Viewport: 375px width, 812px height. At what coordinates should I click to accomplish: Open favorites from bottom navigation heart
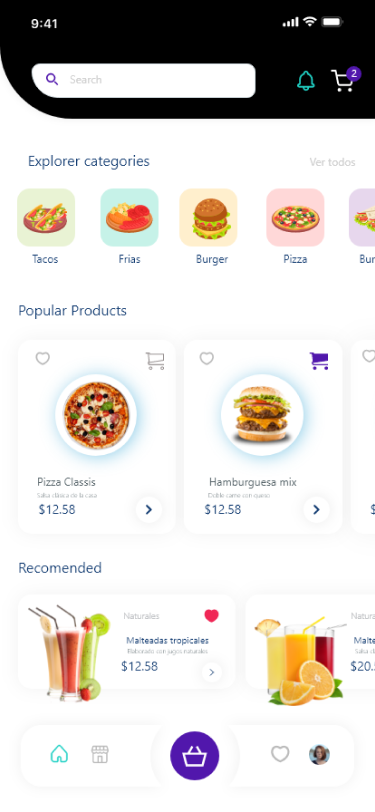(x=280, y=754)
